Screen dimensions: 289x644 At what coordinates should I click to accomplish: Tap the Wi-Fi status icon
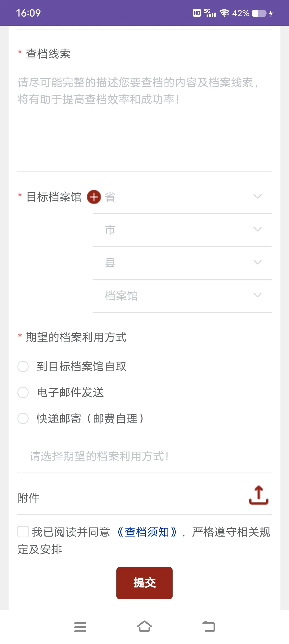(x=224, y=13)
